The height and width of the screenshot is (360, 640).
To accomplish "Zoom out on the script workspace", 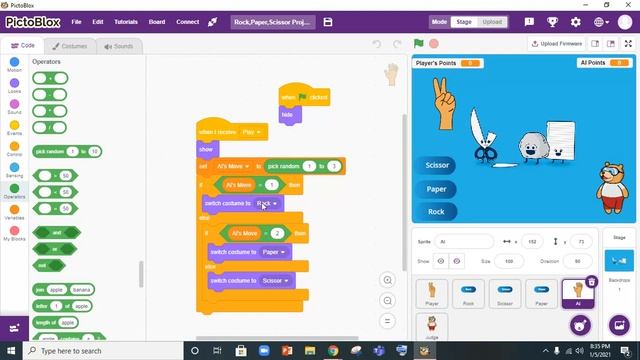I will coord(387,301).
